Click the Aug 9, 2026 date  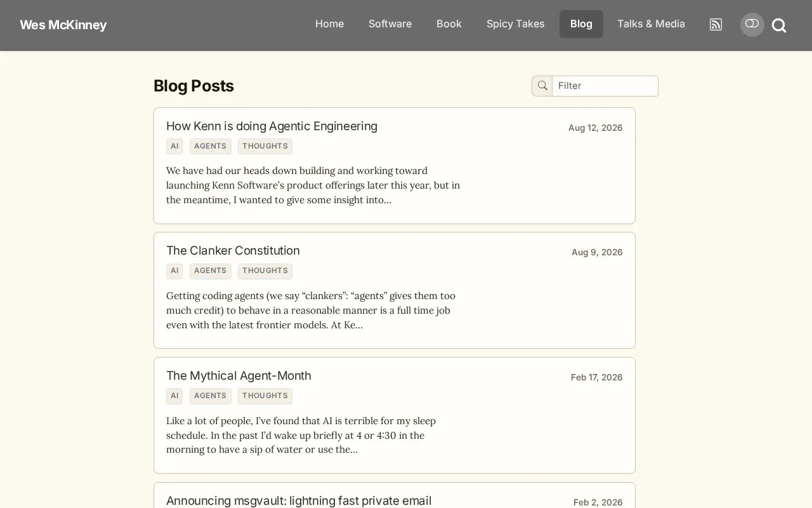click(x=597, y=252)
